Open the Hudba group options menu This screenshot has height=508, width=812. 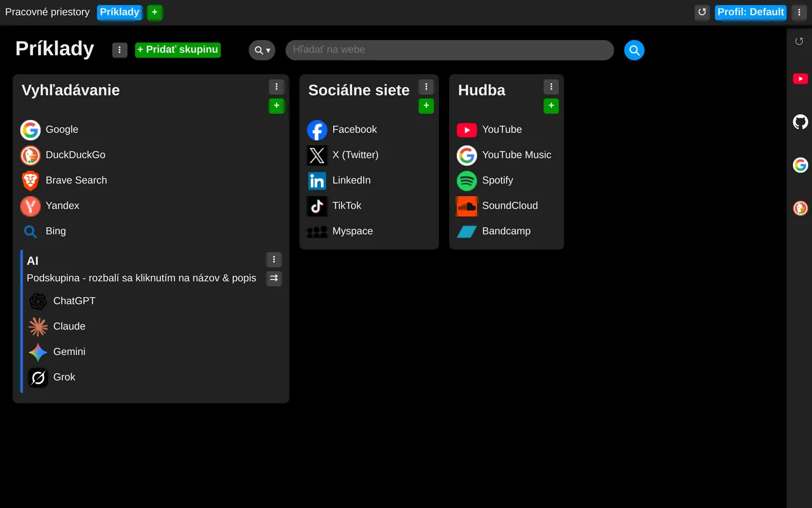(x=551, y=87)
